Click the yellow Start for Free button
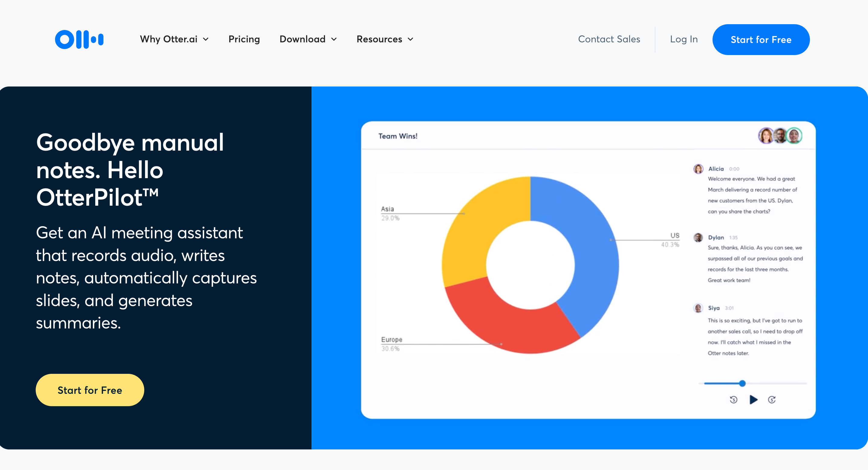This screenshot has height=470, width=868. pyautogui.click(x=90, y=390)
